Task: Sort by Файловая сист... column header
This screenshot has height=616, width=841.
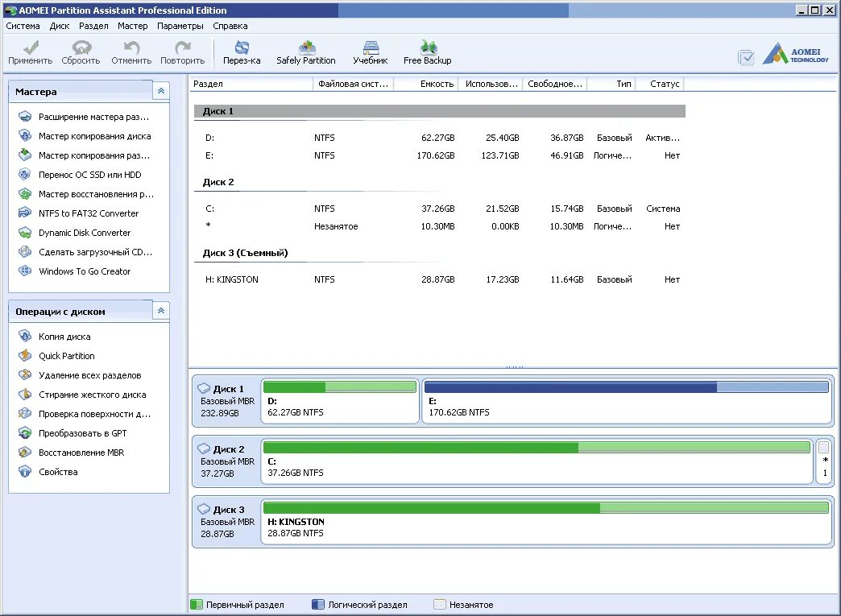Action: pyautogui.click(x=353, y=84)
